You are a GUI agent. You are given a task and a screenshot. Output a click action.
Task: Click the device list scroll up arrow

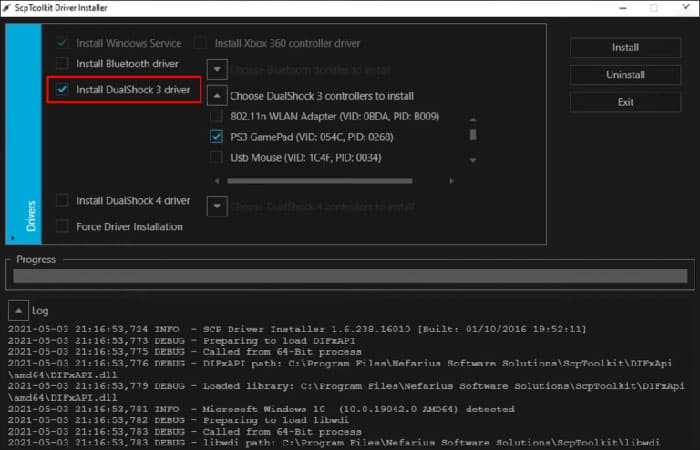pos(473,120)
